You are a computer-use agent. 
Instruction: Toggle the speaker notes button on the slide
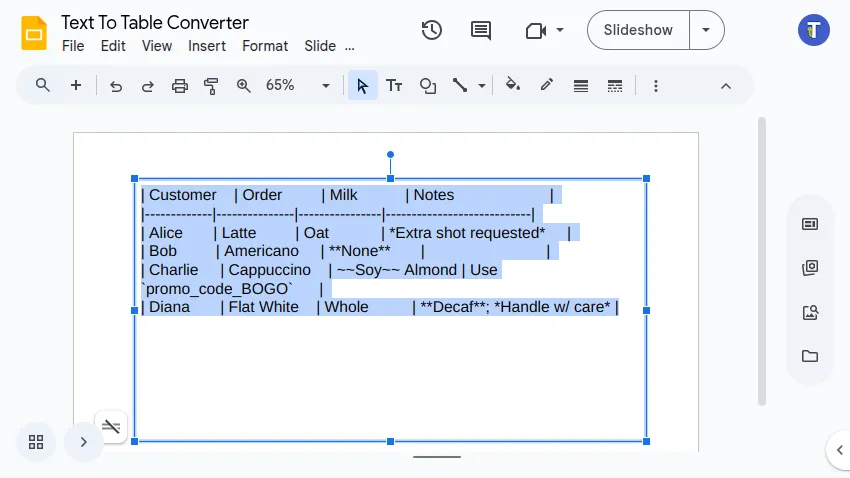click(x=111, y=427)
